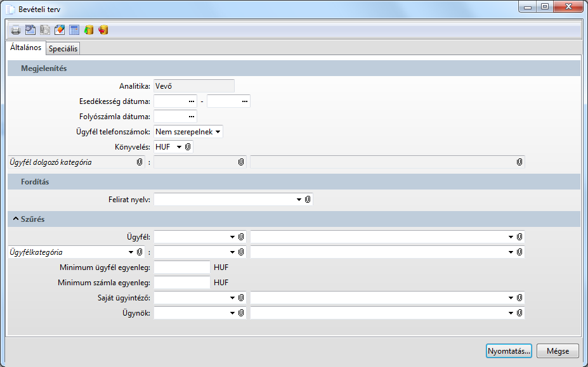Switch to the Speciális tab

point(63,49)
